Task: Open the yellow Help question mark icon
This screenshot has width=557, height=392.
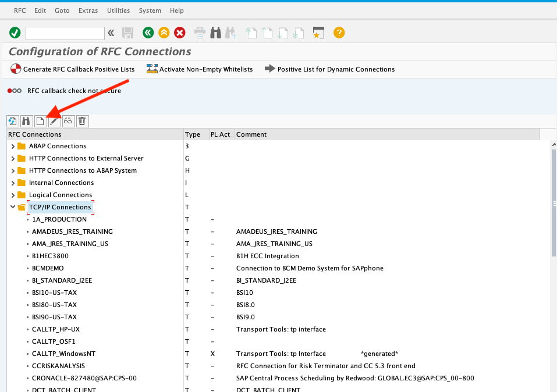Action: pos(339,33)
